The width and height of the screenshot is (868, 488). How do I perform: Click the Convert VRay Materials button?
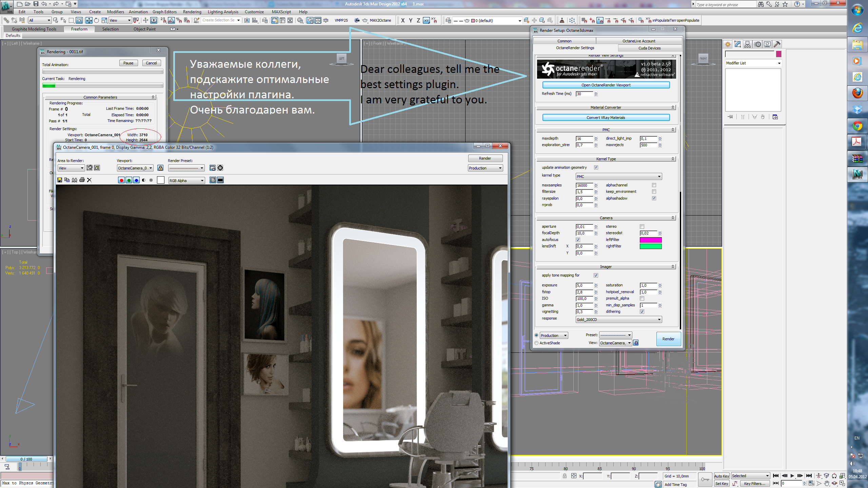coord(606,118)
